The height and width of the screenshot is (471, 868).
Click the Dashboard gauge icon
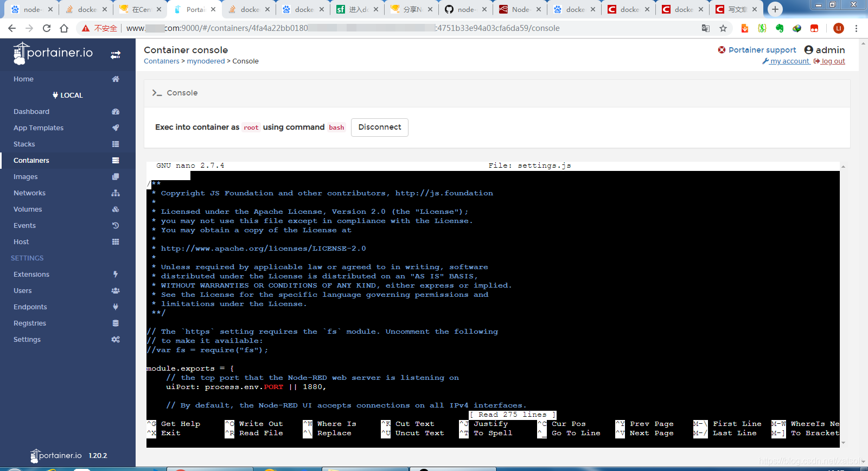click(116, 111)
